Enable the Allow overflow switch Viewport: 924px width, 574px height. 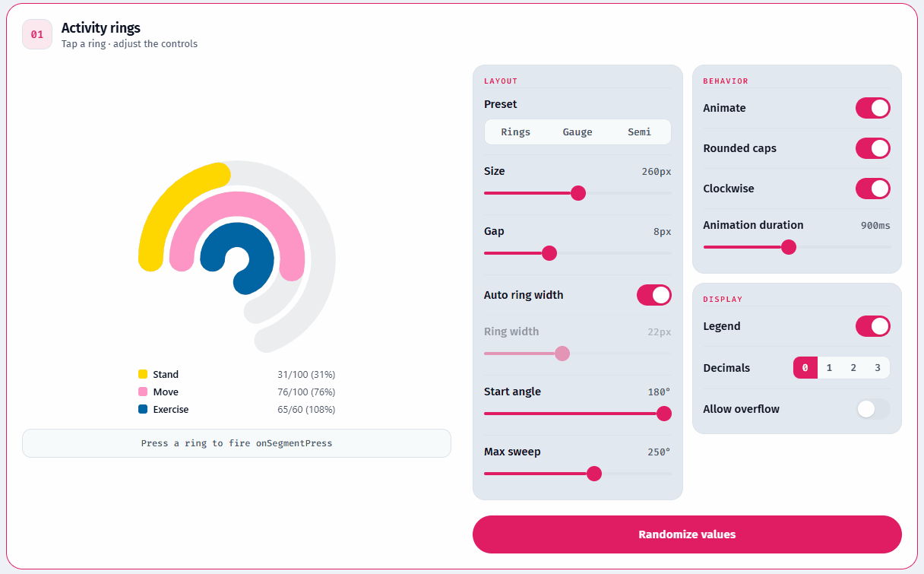click(x=872, y=409)
